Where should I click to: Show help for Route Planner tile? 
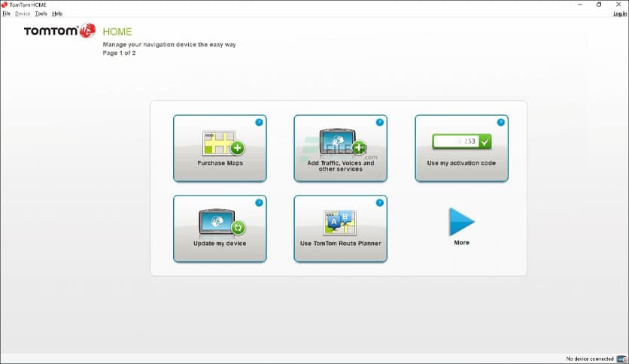(x=379, y=203)
